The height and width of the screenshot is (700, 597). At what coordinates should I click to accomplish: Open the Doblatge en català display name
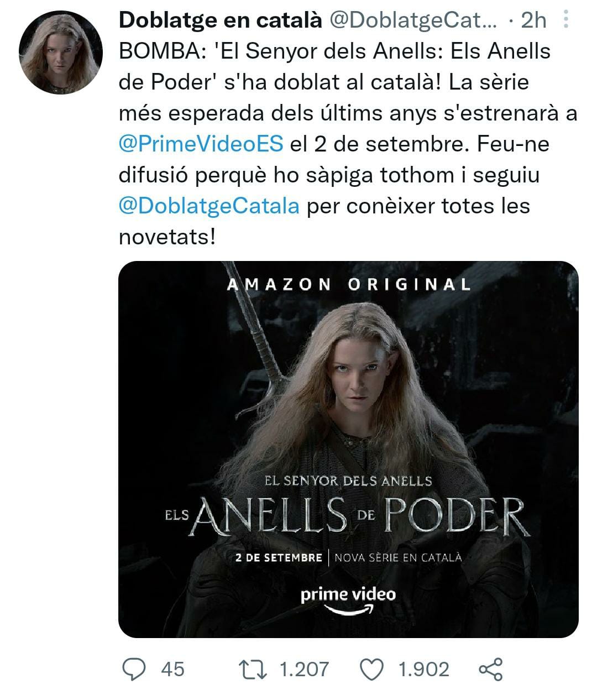221,20
